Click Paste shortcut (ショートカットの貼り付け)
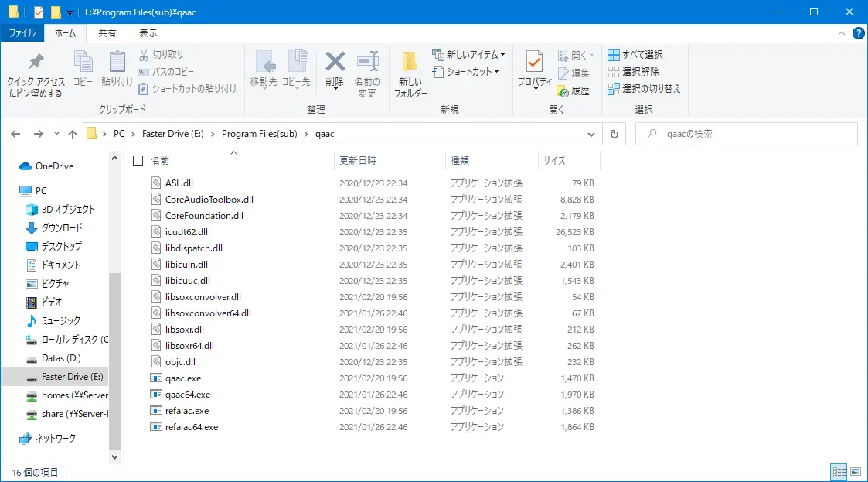This screenshot has height=482, width=868. [x=188, y=89]
